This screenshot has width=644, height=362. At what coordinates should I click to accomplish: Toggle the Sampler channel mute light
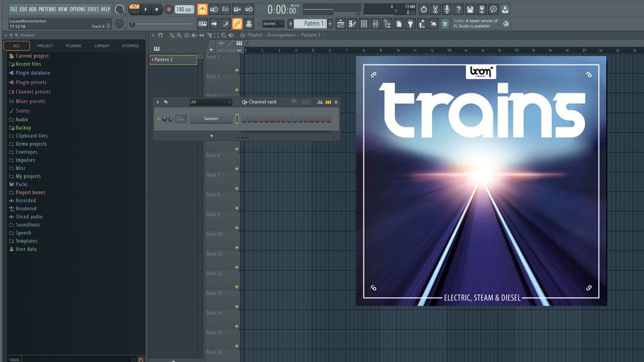click(158, 119)
